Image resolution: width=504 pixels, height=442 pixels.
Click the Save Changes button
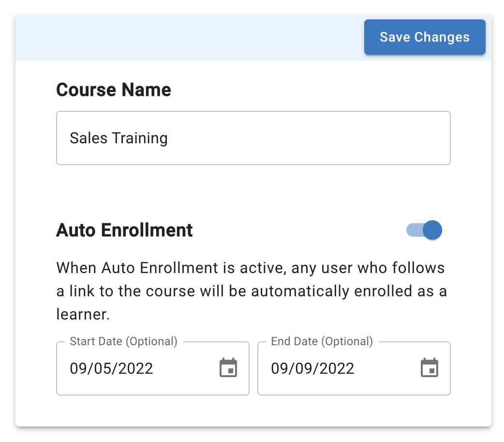pyautogui.click(x=424, y=37)
